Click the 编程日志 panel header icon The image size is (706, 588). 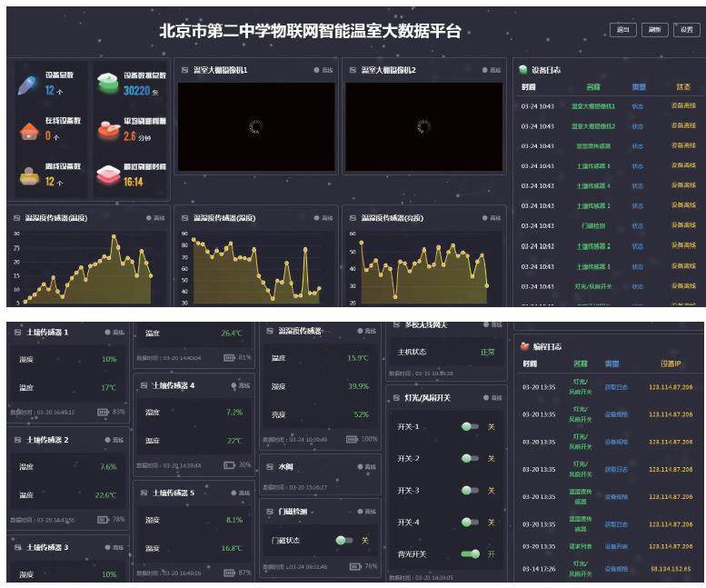(523, 346)
